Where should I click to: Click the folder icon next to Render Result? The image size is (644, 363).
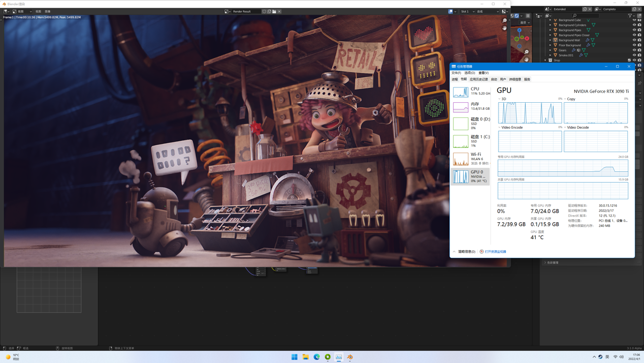tap(274, 11)
